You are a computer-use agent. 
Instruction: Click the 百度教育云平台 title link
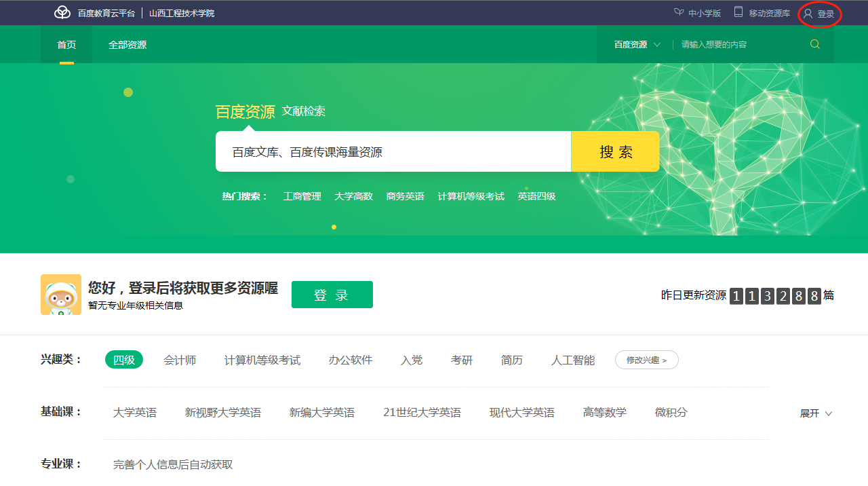pyautogui.click(x=106, y=13)
